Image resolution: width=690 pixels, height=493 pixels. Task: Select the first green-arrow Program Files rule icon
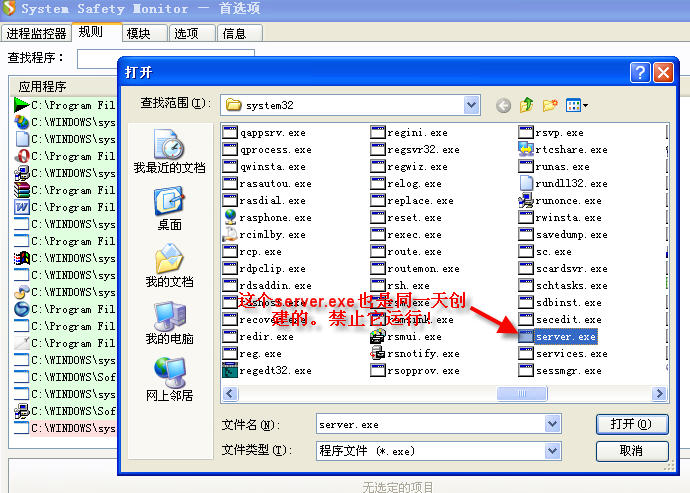[22, 105]
